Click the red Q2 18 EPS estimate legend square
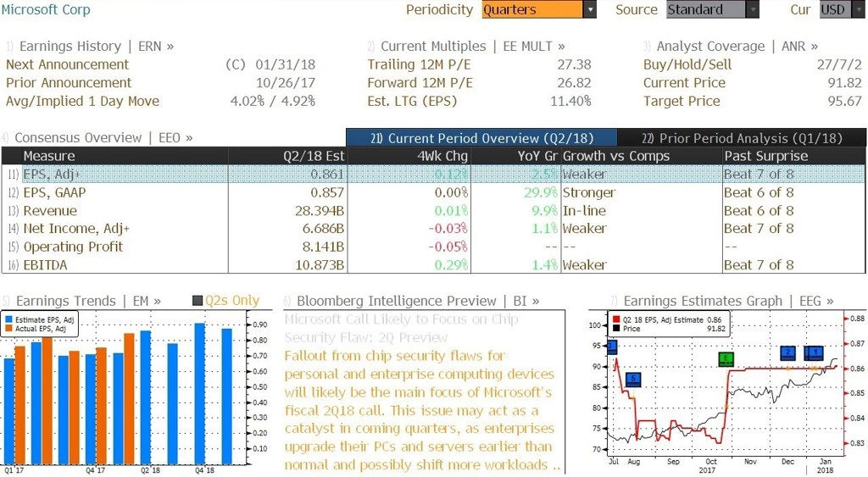The height and width of the screenshot is (477, 868). 616,320
